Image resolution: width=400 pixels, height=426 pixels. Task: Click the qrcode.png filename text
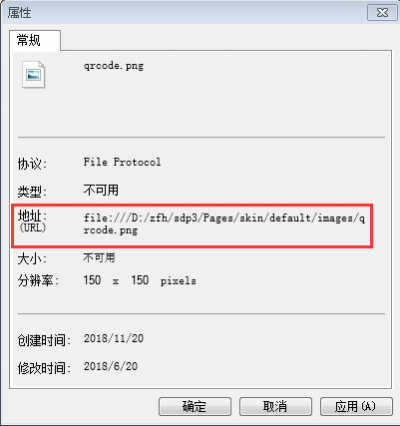click(x=114, y=66)
